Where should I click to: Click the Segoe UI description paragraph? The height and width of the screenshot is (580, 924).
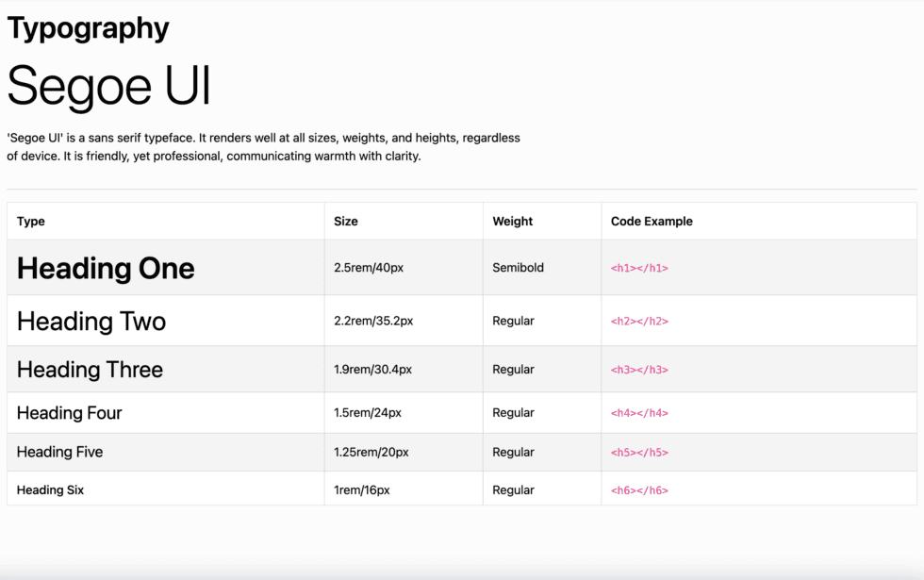[263, 147]
